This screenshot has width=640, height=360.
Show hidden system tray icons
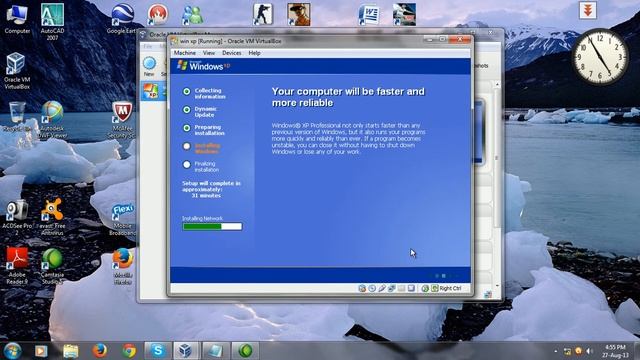click(556, 351)
